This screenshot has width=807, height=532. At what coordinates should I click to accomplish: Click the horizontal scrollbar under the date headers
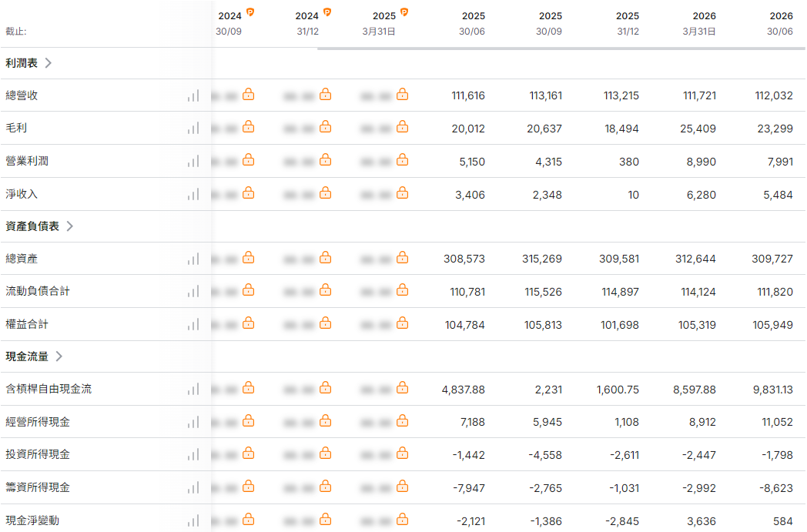tap(561, 49)
